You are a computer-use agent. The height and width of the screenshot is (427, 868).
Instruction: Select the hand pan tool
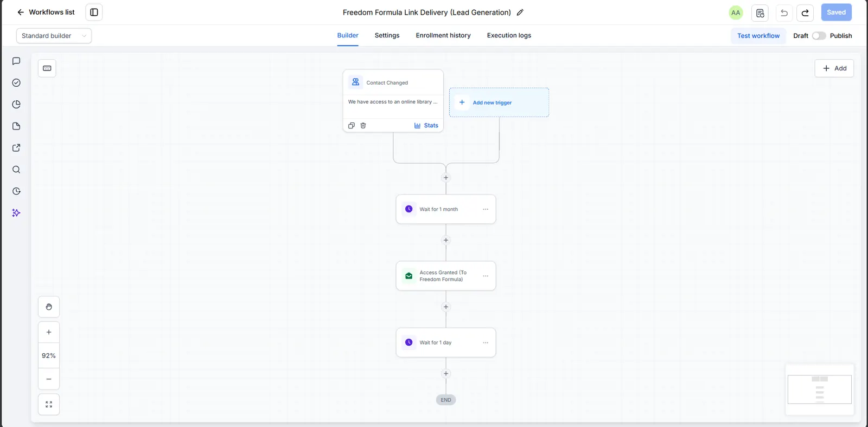(49, 307)
